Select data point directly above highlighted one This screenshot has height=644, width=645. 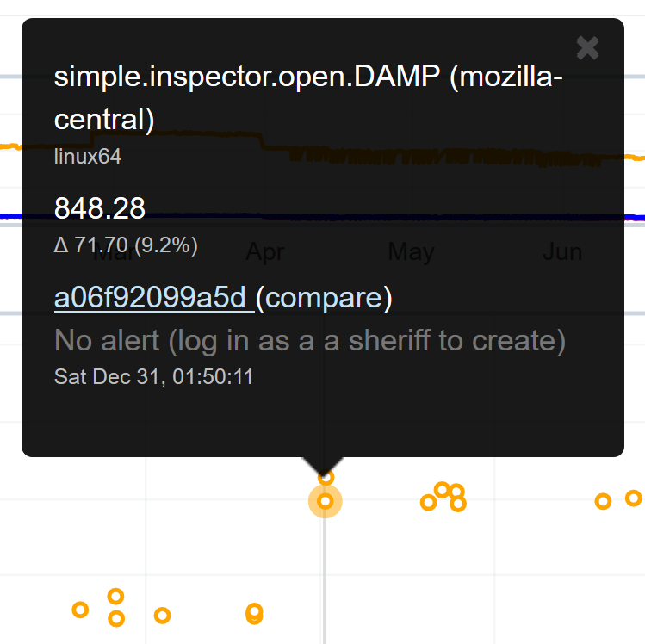pos(326,477)
